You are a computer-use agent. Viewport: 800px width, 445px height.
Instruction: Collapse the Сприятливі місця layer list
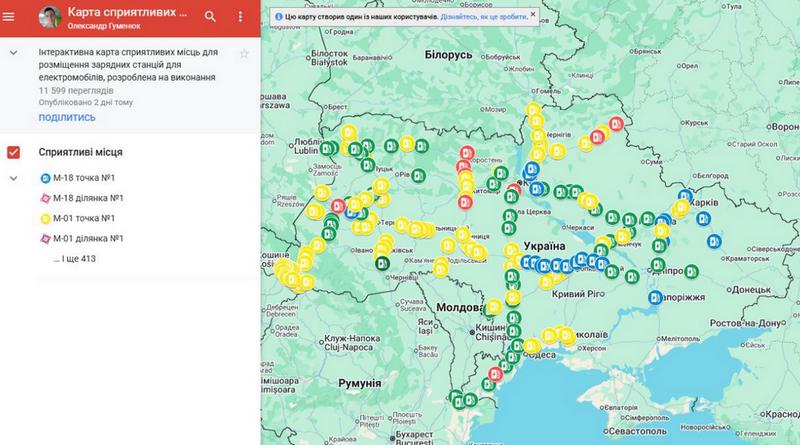tap(14, 178)
